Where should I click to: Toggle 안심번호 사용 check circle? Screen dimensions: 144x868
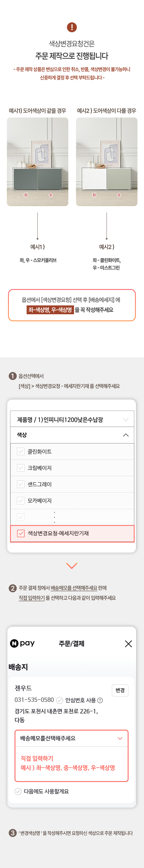59,700
